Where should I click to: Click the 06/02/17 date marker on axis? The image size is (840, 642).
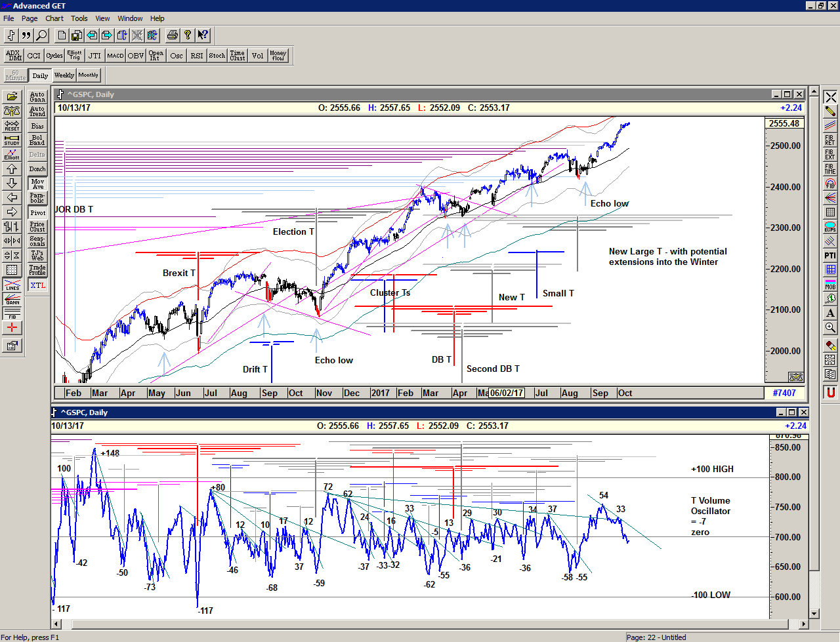click(x=506, y=393)
